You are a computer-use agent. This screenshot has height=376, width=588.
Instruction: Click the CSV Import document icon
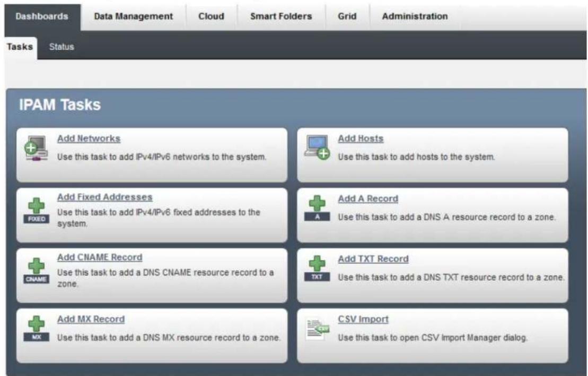(x=317, y=329)
